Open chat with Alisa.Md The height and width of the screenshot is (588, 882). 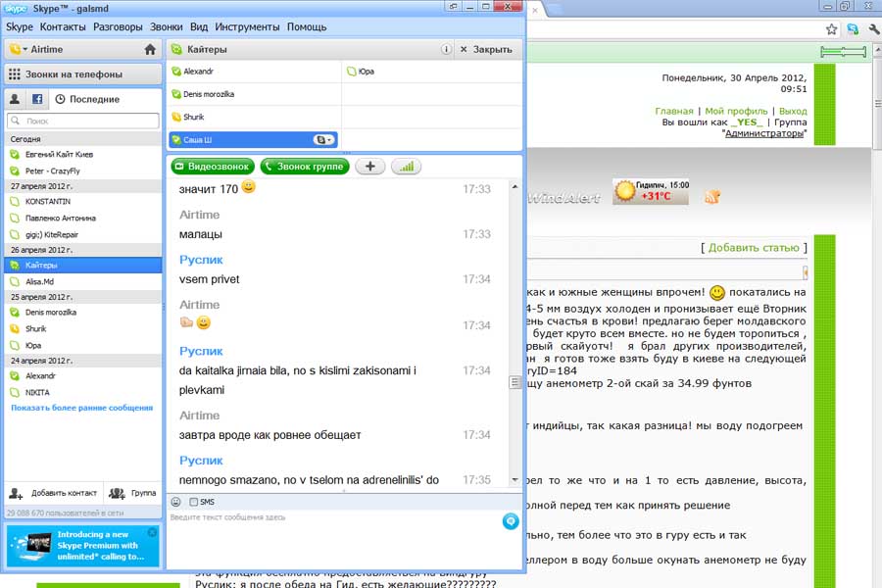[x=83, y=281]
